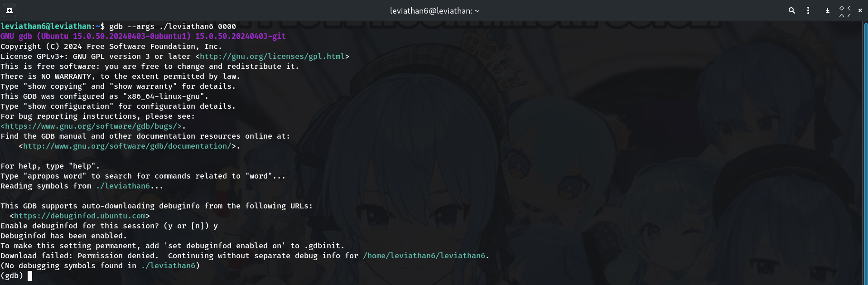Close the terminal window with the X icon
Screen dimensions: 868x285
(x=860, y=10)
